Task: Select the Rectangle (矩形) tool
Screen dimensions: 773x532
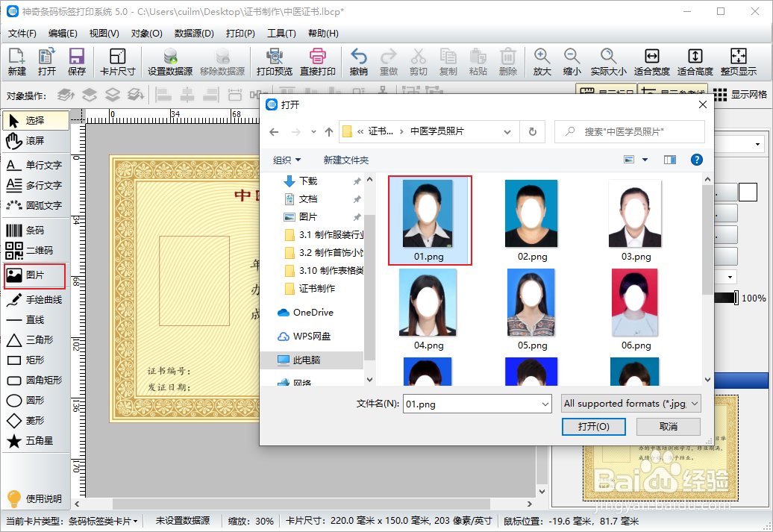Action: click(x=36, y=360)
